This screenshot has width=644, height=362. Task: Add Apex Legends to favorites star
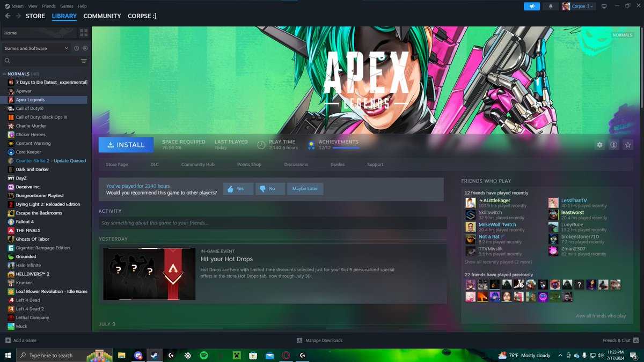627,145
